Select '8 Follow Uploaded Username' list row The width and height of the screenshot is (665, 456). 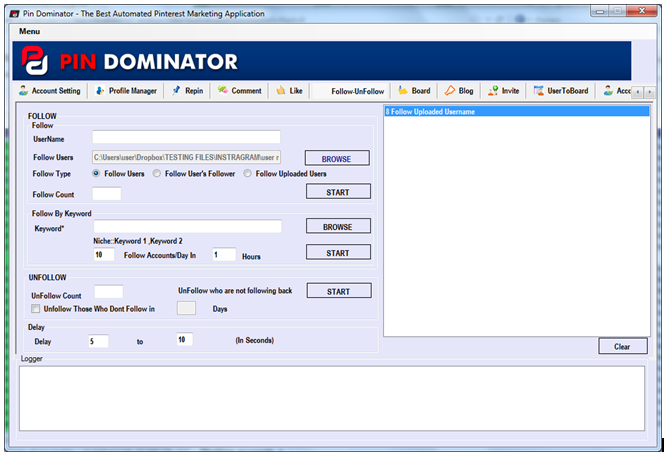[x=517, y=112]
